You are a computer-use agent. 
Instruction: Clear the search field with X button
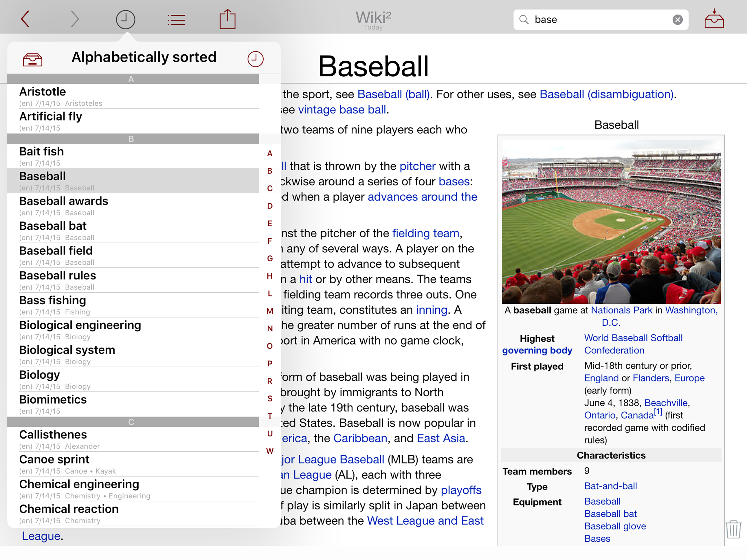(x=677, y=20)
